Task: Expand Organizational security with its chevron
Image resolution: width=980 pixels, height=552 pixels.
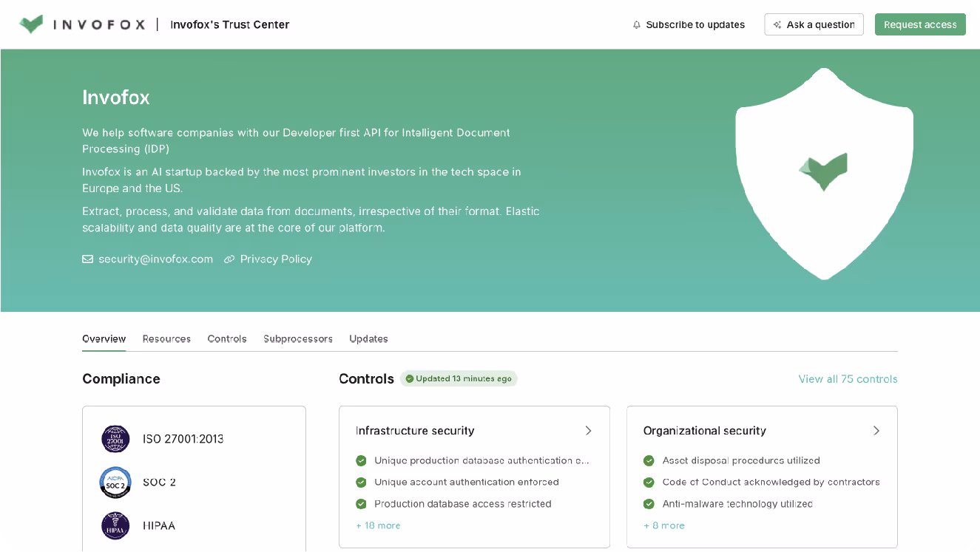Action: (876, 431)
